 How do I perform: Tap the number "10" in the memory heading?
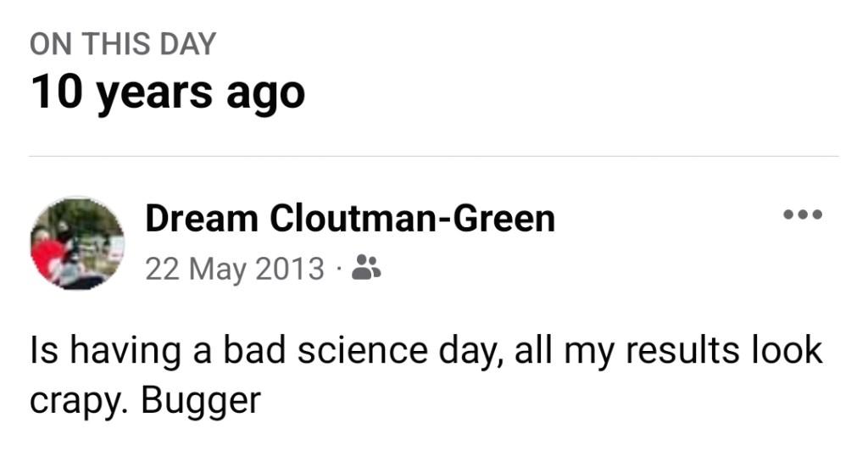pos(55,91)
